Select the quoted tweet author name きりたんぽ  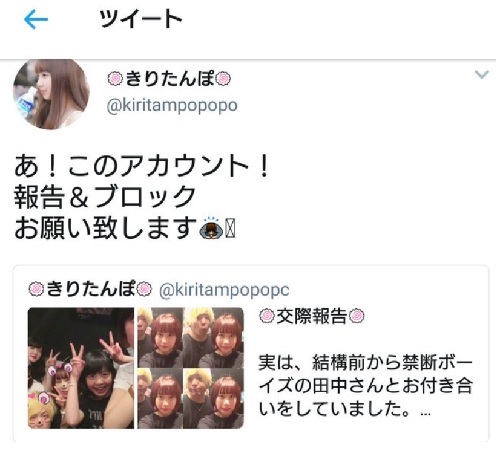pos(90,289)
